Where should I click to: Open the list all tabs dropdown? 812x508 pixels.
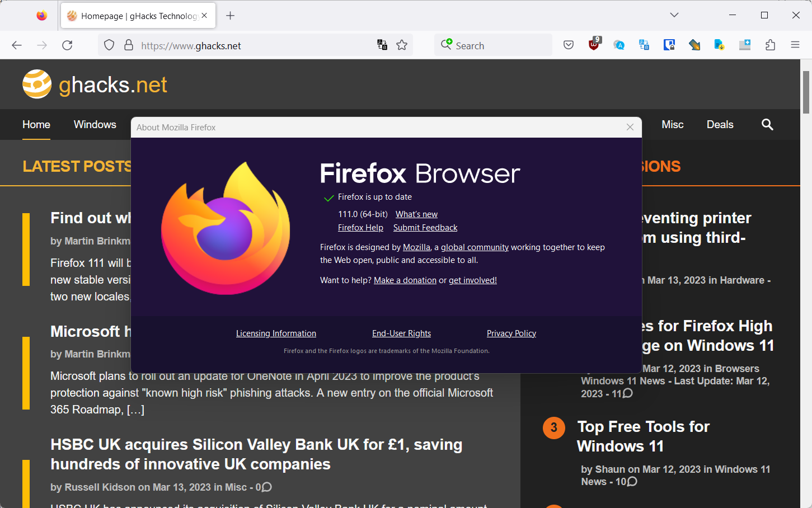[x=674, y=15]
